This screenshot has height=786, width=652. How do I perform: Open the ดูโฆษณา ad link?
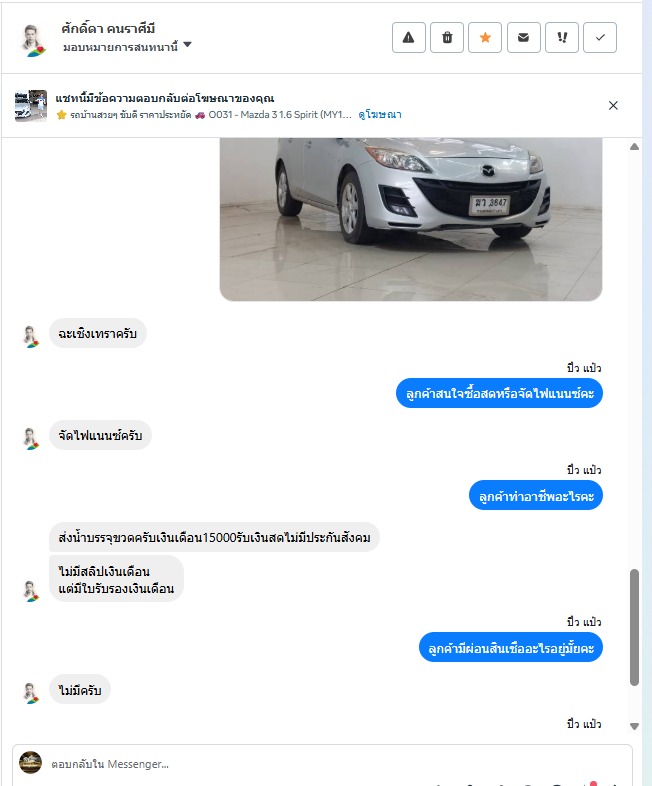pyautogui.click(x=380, y=115)
